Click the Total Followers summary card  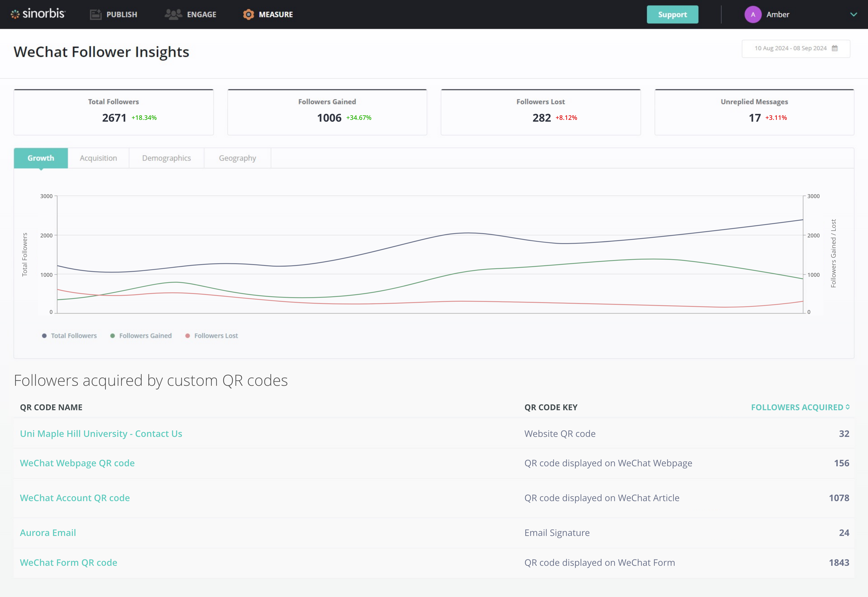[114, 112]
